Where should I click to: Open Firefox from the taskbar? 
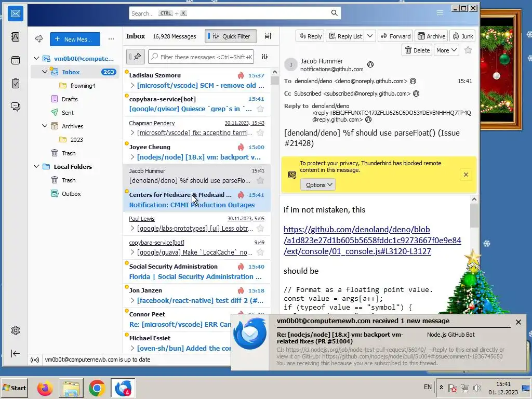click(45, 388)
